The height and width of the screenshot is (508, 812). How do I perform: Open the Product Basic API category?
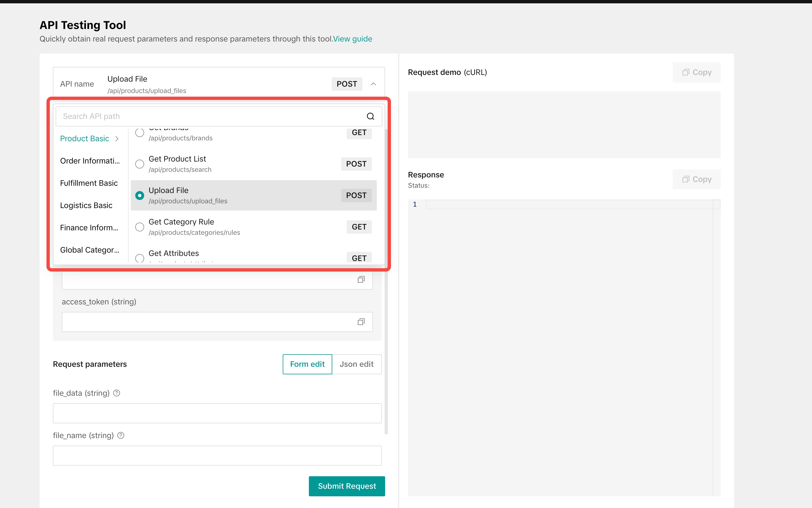coord(85,139)
